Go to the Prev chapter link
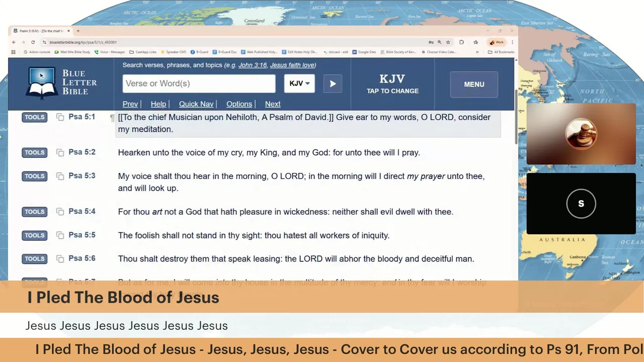The image size is (644, 362). click(x=130, y=104)
